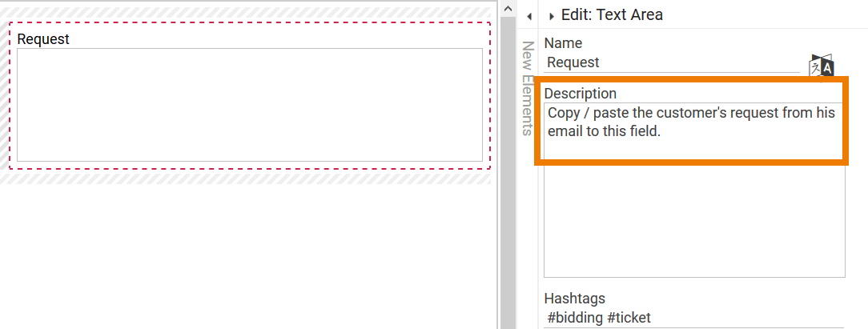
Task: Click the Request label in the form
Action: (43, 39)
